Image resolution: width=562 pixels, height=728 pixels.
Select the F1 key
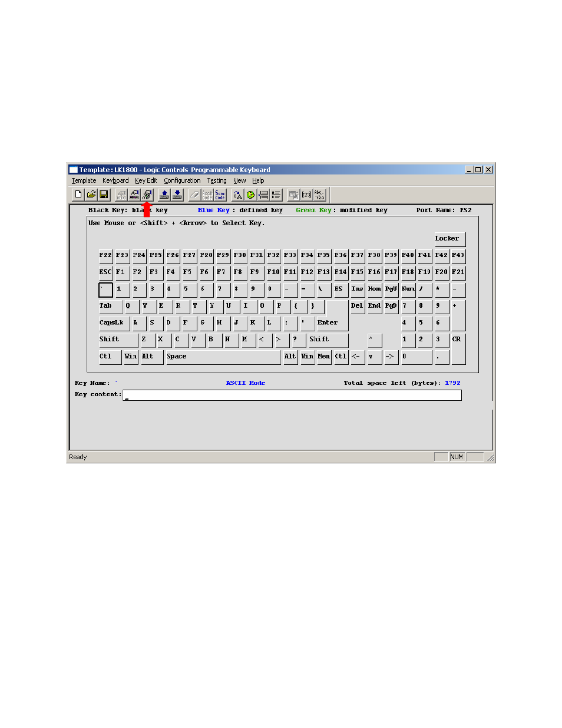pos(122,272)
